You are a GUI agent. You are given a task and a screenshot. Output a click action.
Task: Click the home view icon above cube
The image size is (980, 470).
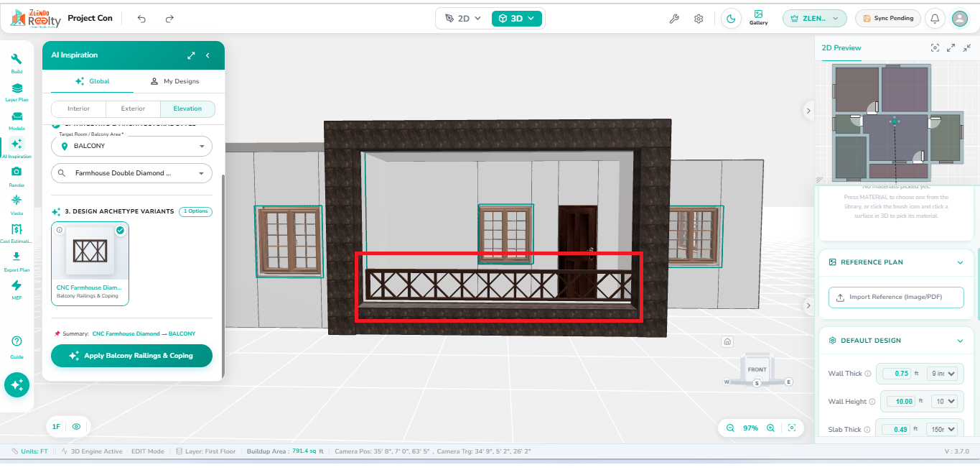pos(727,341)
